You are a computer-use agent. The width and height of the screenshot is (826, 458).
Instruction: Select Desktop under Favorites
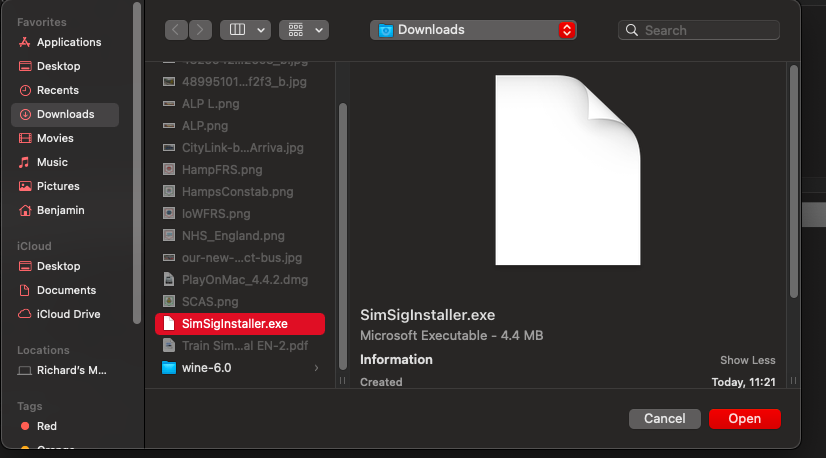(65, 66)
